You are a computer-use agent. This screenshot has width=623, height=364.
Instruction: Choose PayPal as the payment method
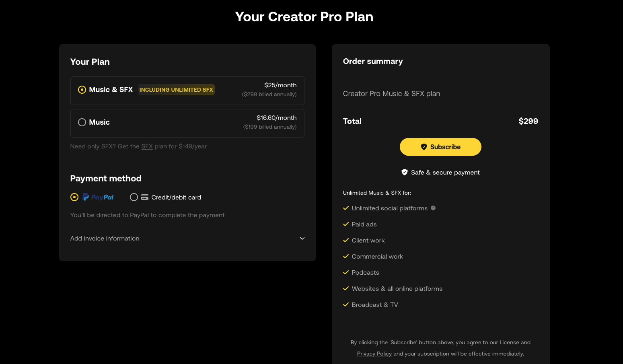(x=74, y=197)
